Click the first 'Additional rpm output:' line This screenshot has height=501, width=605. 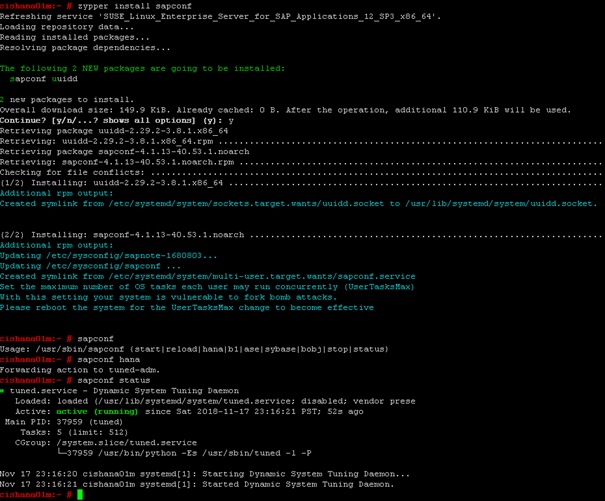point(57,193)
